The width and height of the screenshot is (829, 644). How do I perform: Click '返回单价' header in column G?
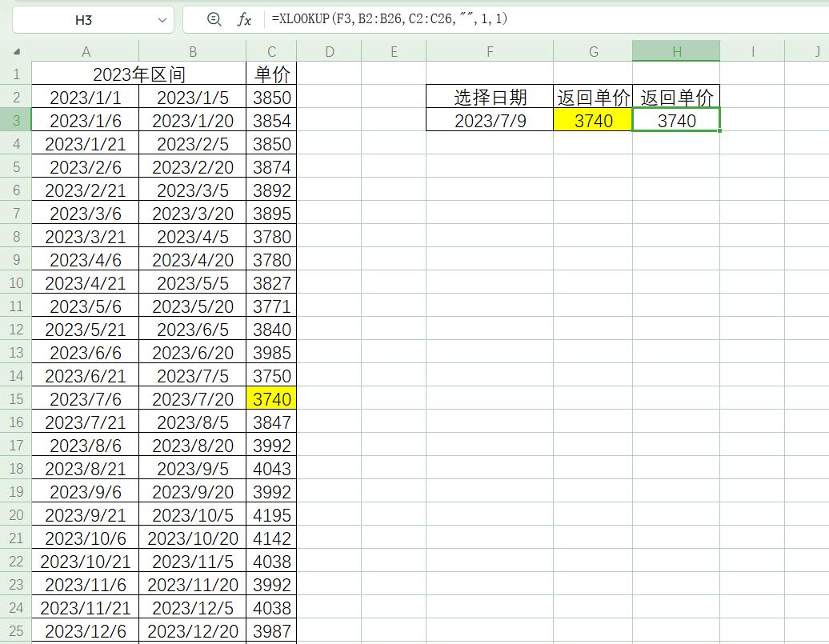(x=593, y=97)
